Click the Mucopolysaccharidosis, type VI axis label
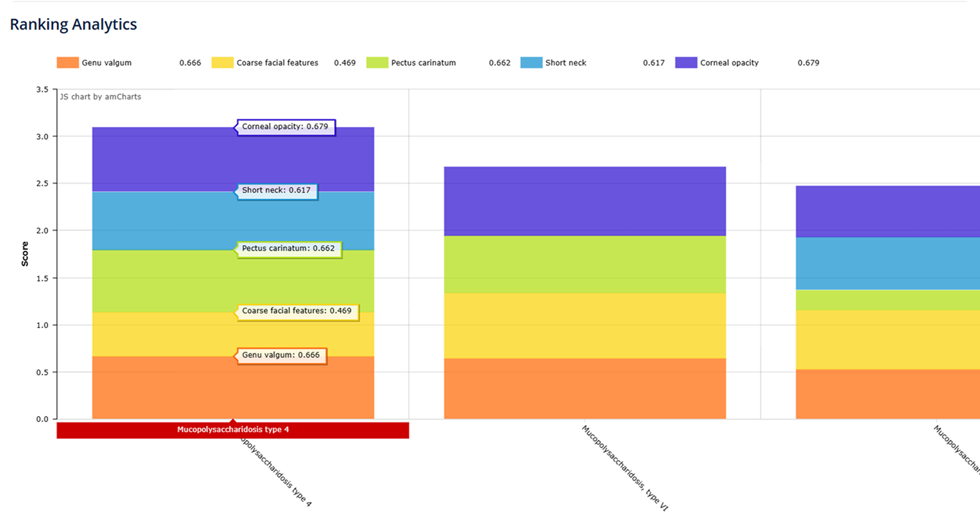Viewport: 980px width, 523px height. tap(624, 468)
